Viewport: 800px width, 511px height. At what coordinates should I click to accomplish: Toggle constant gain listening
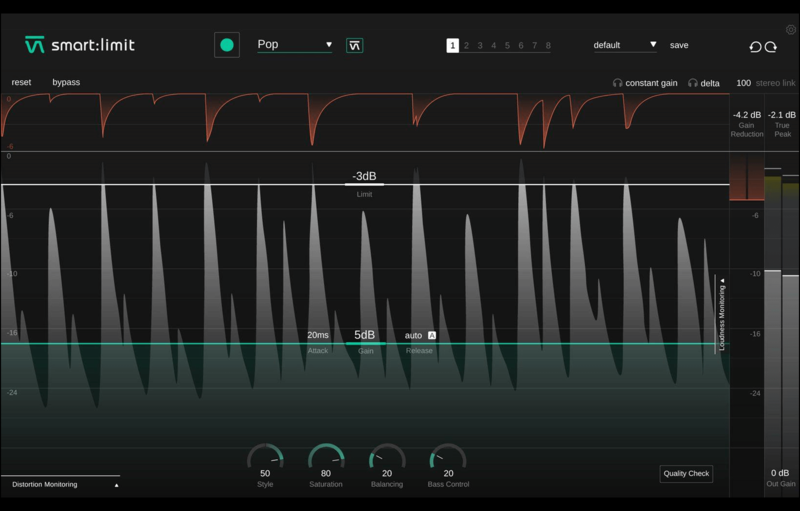click(651, 83)
